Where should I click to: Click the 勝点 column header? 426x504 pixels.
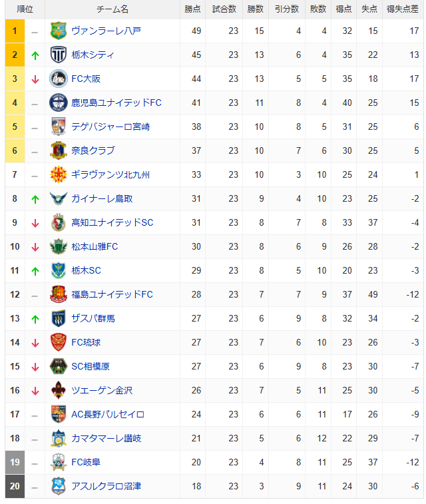(x=192, y=9)
